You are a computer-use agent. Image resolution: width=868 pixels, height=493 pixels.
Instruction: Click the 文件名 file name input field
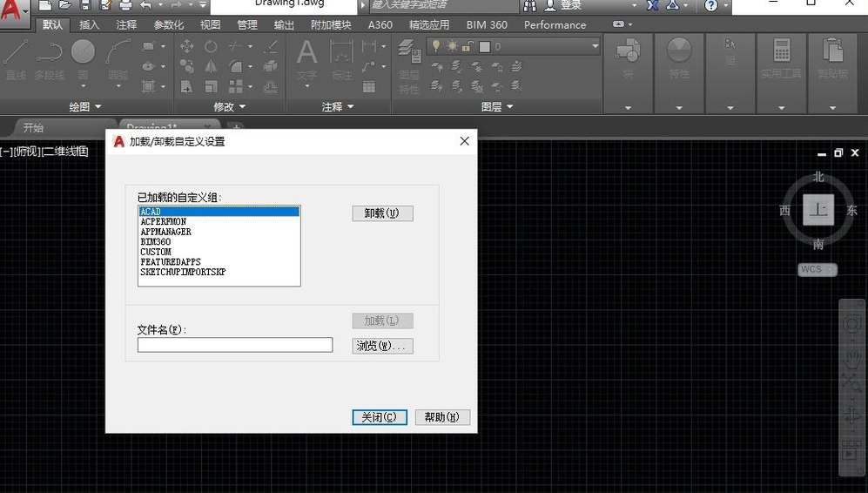click(x=235, y=345)
